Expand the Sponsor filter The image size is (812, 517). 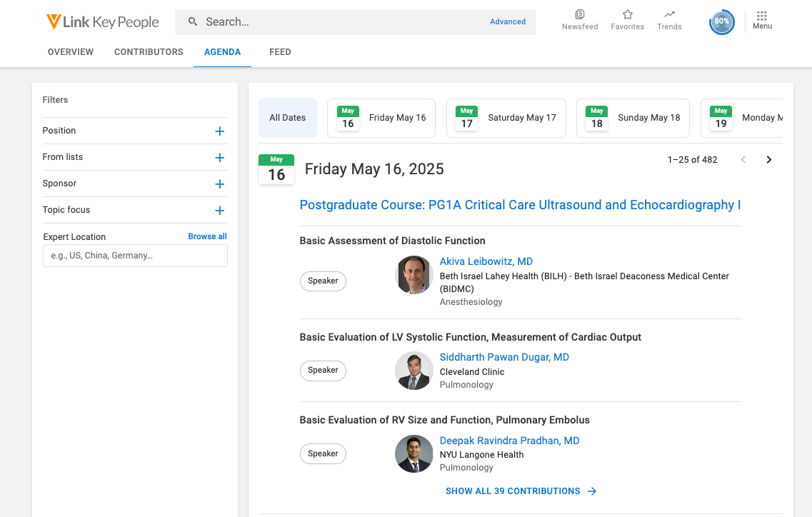click(220, 184)
